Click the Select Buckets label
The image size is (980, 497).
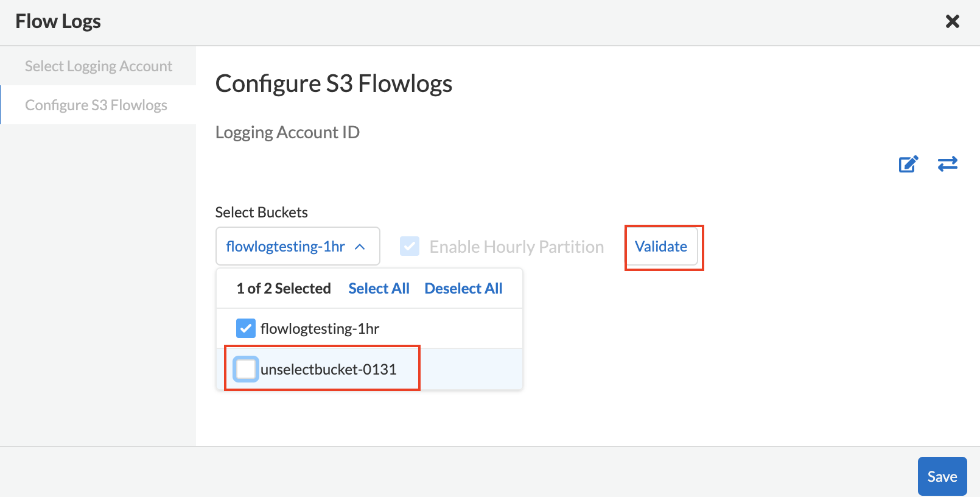click(262, 213)
